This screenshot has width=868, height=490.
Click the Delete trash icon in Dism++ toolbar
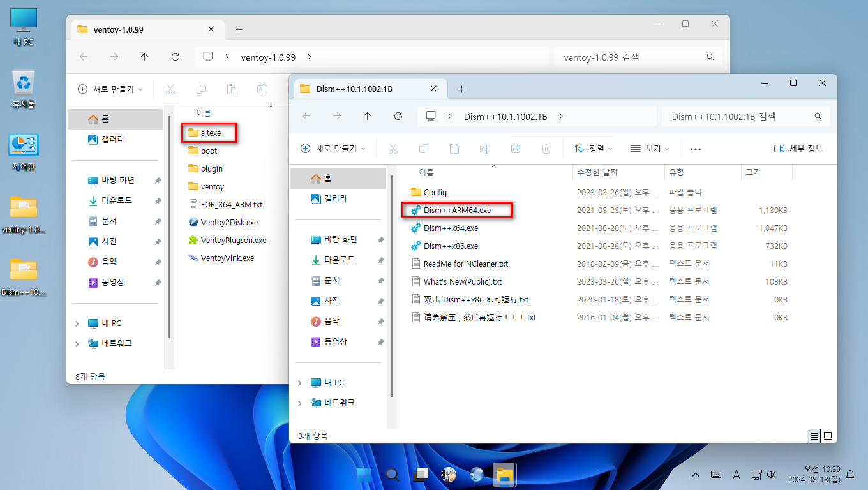(546, 149)
